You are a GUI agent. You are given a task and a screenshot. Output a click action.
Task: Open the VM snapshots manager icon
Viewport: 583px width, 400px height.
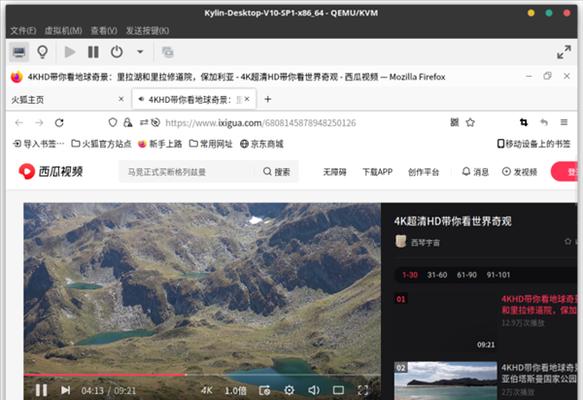coord(168,52)
